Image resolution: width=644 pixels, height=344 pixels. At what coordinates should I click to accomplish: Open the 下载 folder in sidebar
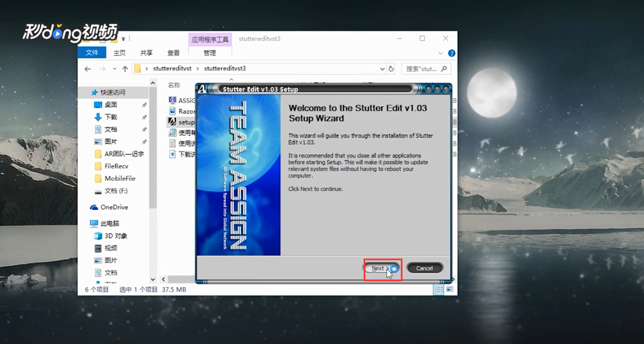(x=111, y=117)
